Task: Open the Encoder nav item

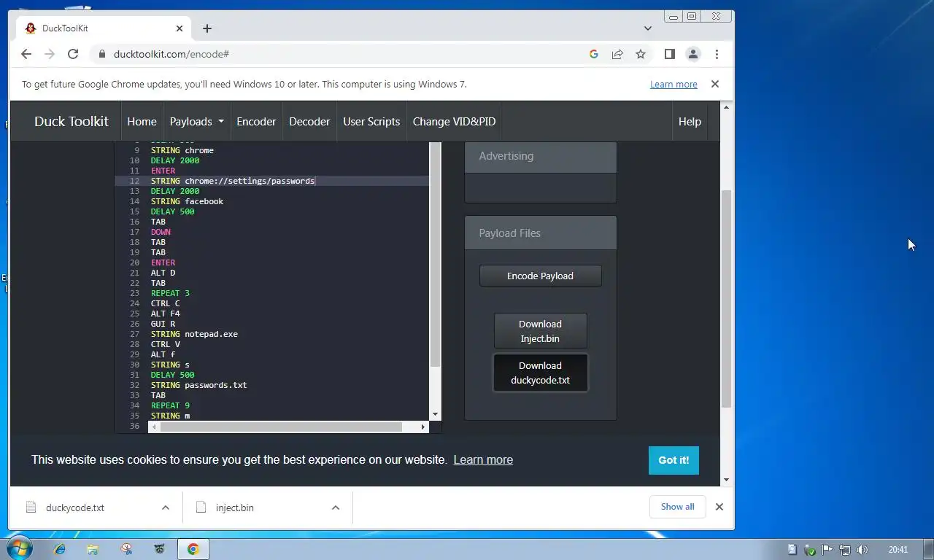Action: (x=256, y=122)
